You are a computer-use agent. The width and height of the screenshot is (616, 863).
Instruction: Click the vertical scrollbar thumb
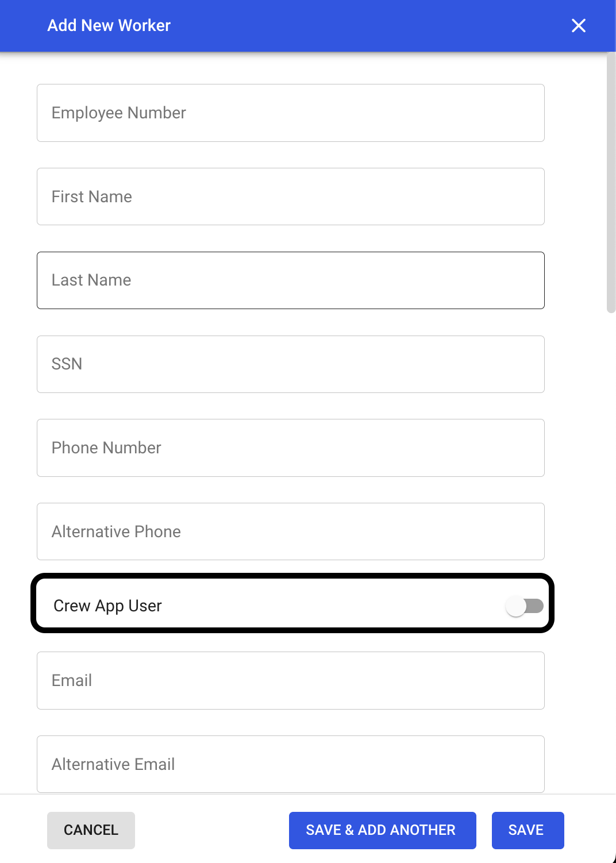click(x=611, y=184)
